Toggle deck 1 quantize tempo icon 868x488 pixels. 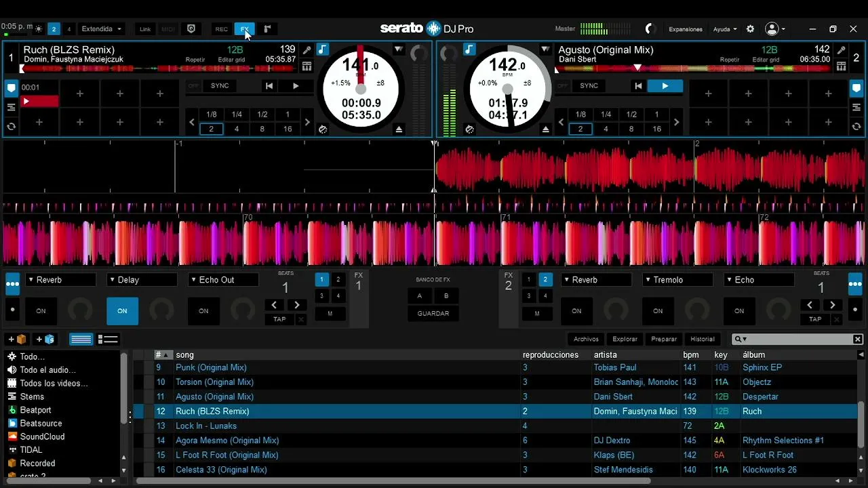pyautogui.click(x=323, y=129)
